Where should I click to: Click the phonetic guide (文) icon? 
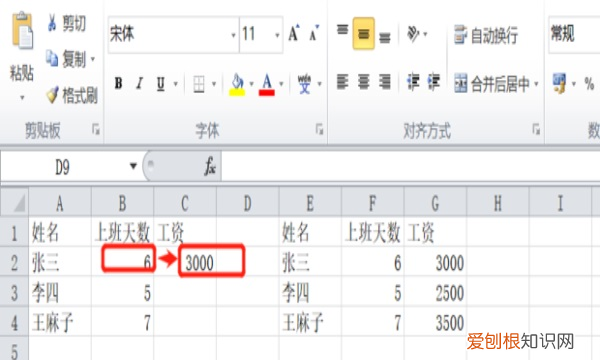point(305,84)
